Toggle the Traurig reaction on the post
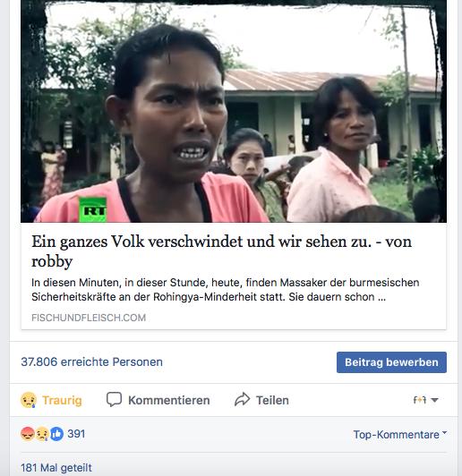The height and width of the screenshot is (476, 462). 51,400
